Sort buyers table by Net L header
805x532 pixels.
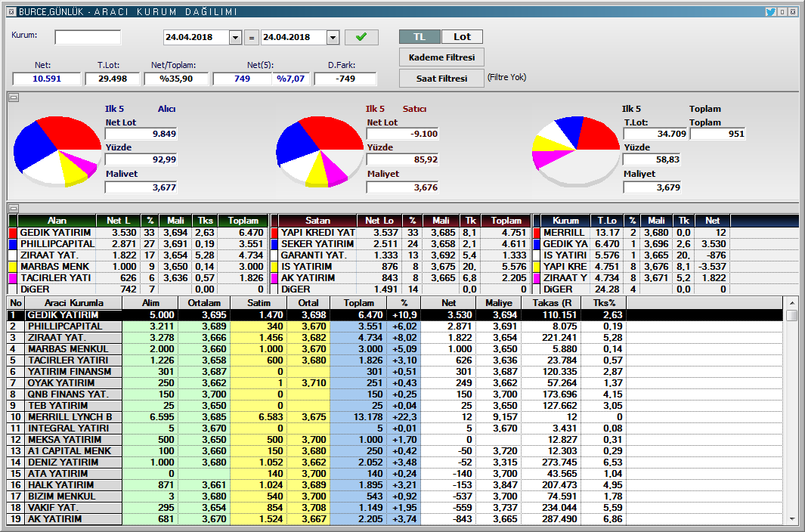(x=119, y=221)
